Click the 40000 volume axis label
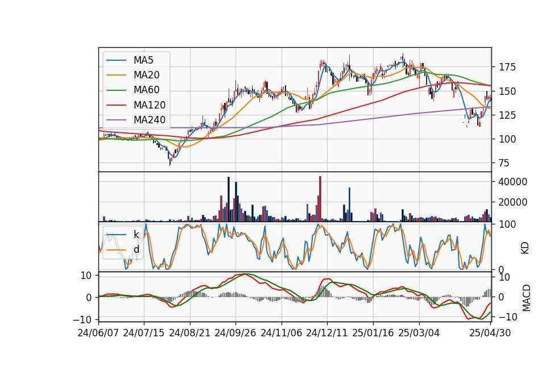This screenshot has width=546, height=392. click(x=513, y=182)
